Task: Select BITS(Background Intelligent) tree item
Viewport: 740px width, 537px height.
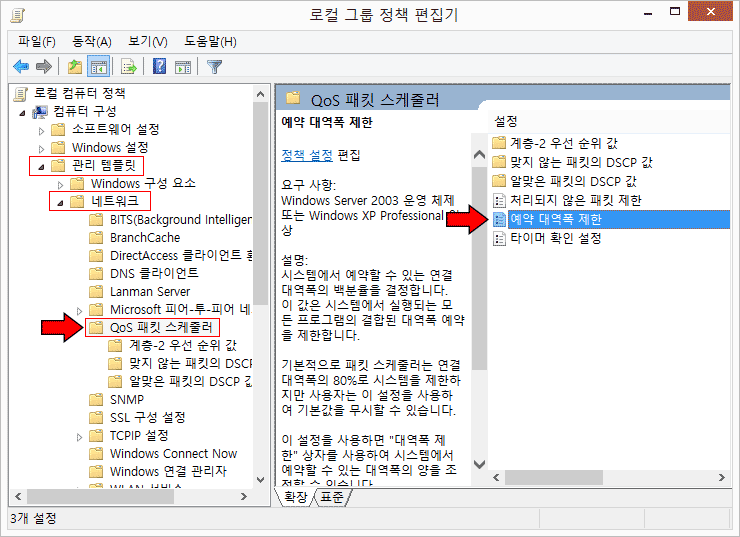Action: (x=181, y=219)
